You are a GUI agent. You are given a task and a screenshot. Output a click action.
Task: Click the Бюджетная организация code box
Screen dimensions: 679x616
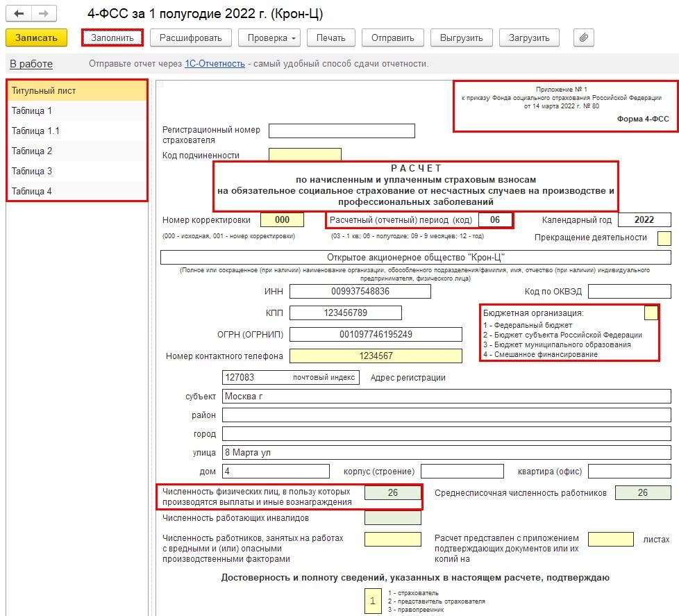[651, 313]
